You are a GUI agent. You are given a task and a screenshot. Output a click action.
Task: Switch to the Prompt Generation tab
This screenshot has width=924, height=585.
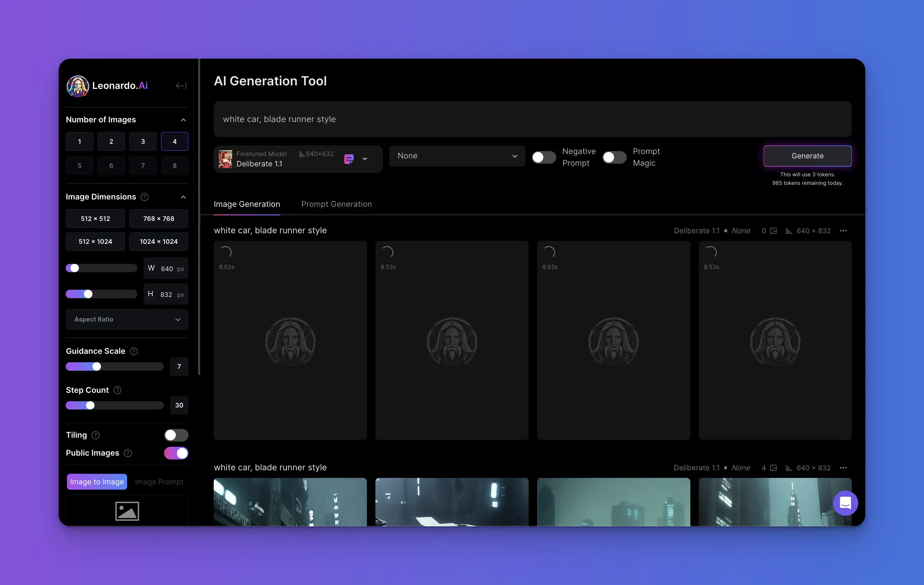point(336,204)
